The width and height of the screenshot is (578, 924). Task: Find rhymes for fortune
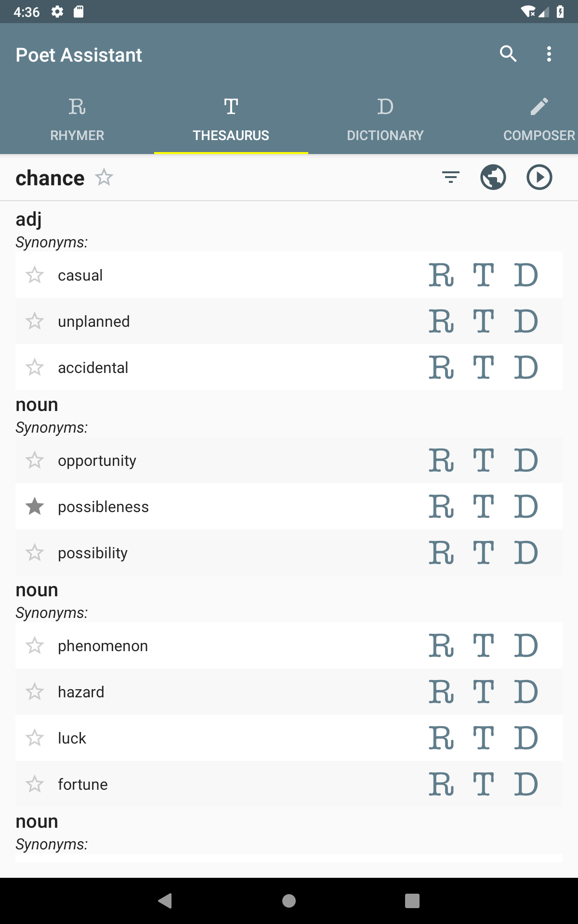[x=441, y=784]
